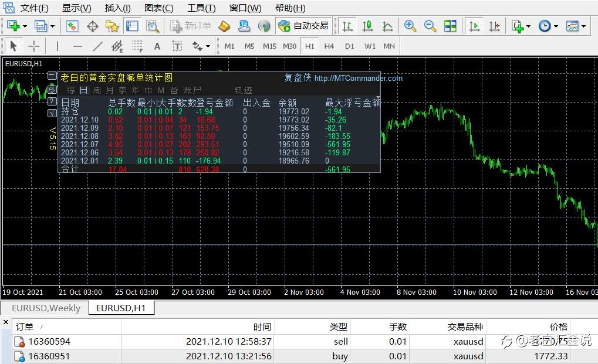Open the 工具(T) menu
The image size is (598, 364).
click(201, 8)
